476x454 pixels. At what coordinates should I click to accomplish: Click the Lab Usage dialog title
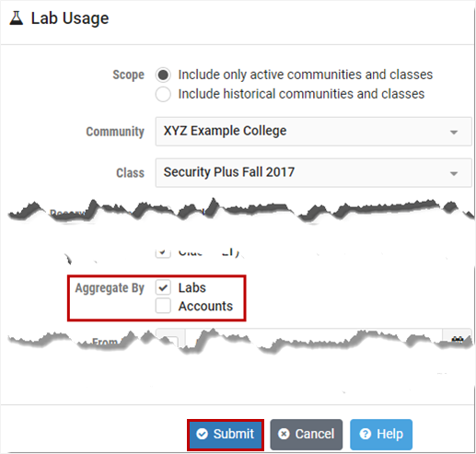[70, 18]
